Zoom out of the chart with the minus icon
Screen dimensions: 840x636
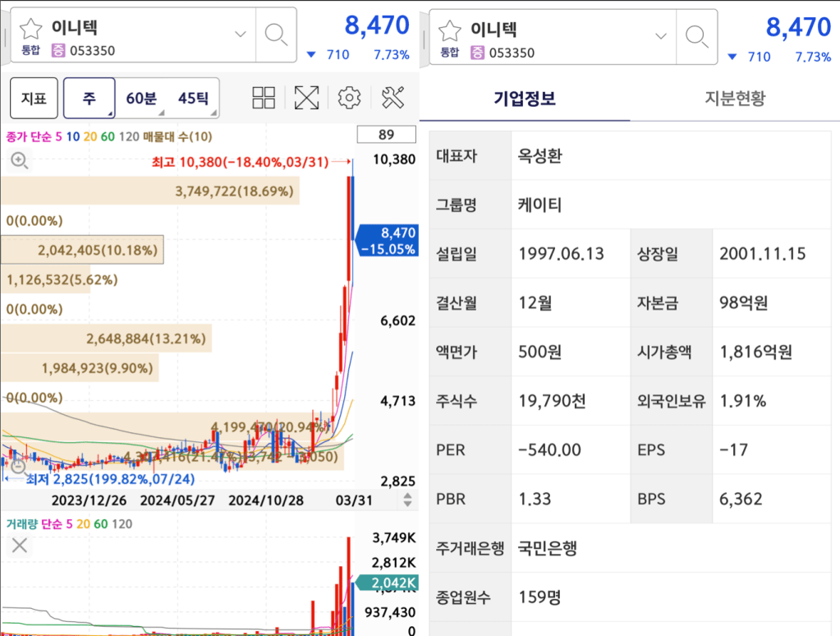(x=18, y=467)
